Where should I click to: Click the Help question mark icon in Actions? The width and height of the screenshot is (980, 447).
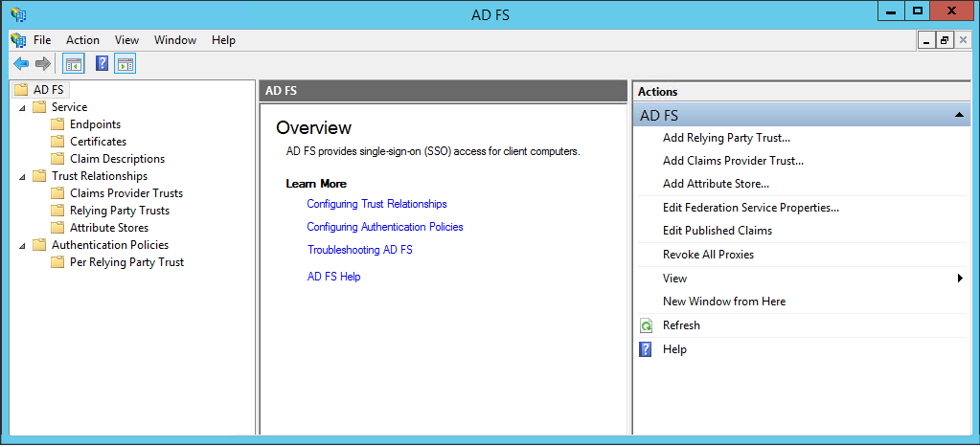click(646, 349)
